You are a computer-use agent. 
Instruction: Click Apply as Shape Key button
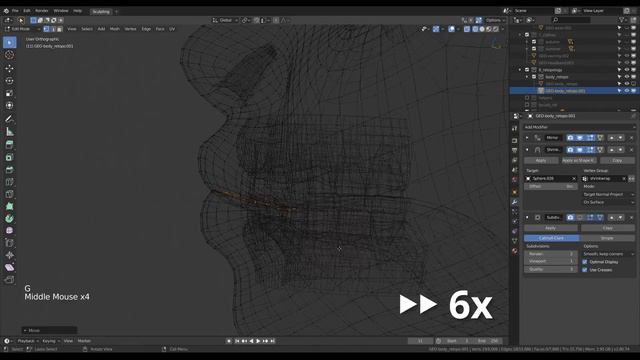pyautogui.click(x=579, y=160)
